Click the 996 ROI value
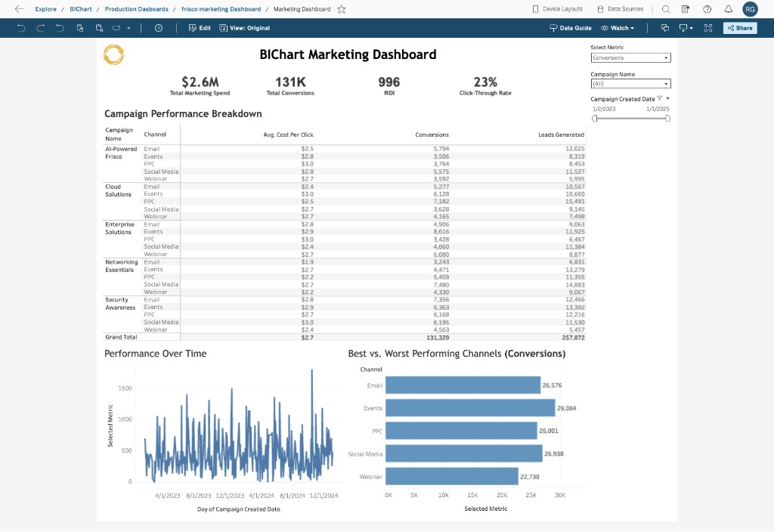Image resolution: width=774 pixels, height=532 pixels. tap(389, 82)
